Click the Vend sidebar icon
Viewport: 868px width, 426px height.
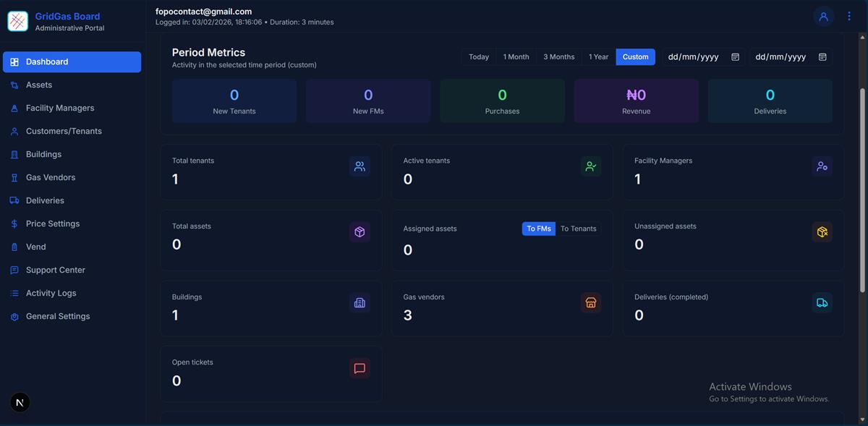(14, 247)
